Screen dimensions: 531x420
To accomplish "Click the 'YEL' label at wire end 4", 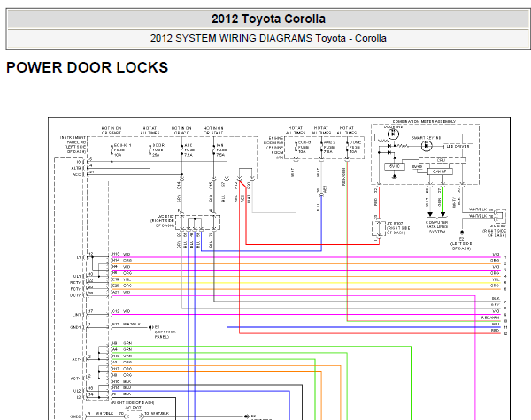I will tap(496, 279).
